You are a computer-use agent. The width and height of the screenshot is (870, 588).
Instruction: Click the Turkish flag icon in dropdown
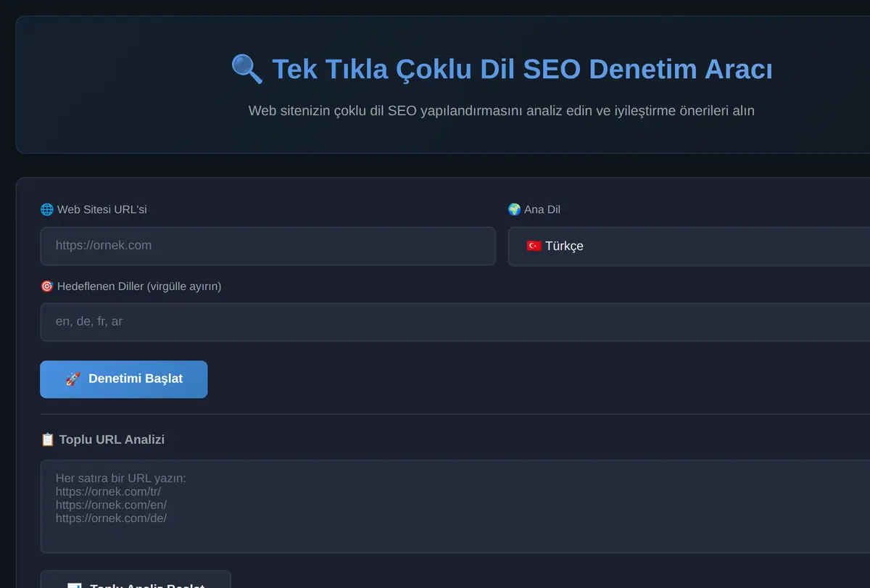tap(534, 247)
